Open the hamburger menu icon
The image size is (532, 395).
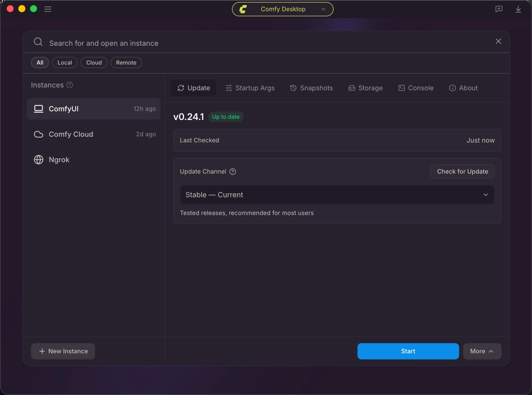pyautogui.click(x=48, y=9)
